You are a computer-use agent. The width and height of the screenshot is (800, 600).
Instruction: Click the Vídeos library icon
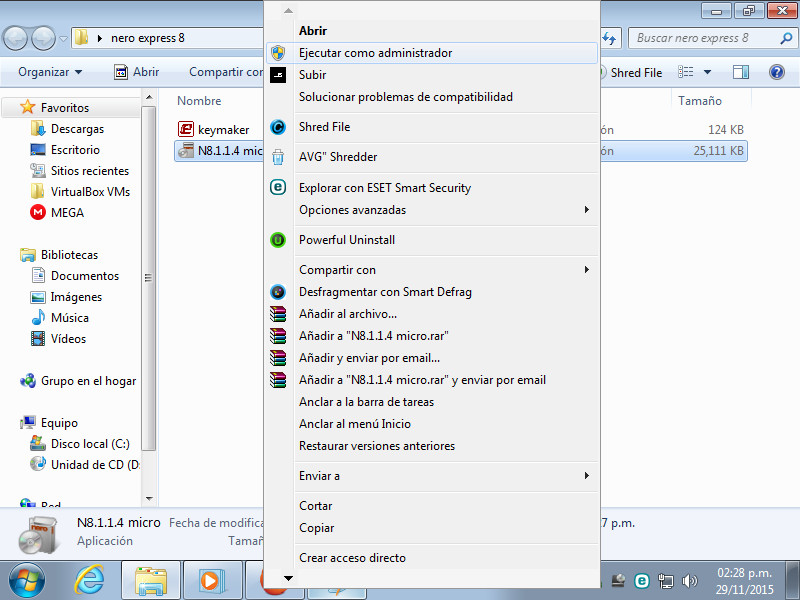pyautogui.click(x=38, y=338)
